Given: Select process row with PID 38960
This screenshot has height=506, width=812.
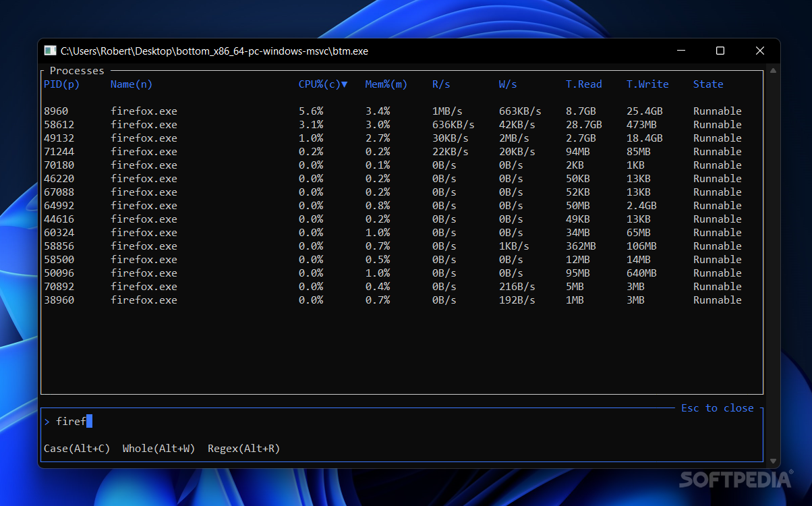Looking at the screenshot, I should click(x=402, y=300).
